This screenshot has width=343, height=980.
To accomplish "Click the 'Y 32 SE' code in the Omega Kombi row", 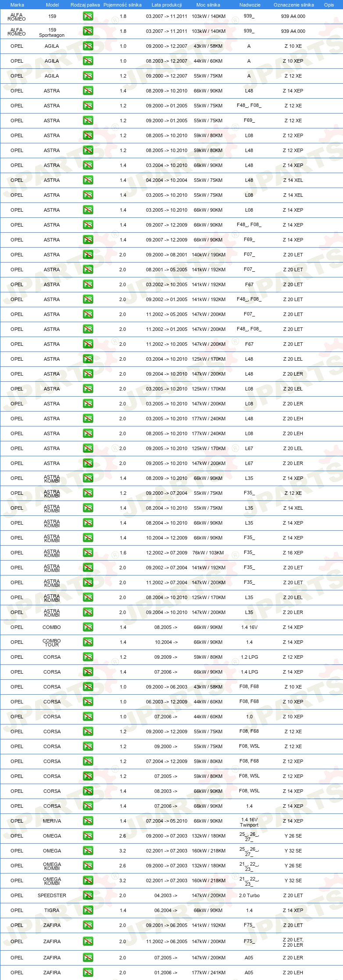I will pyautogui.click(x=293, y=881).
